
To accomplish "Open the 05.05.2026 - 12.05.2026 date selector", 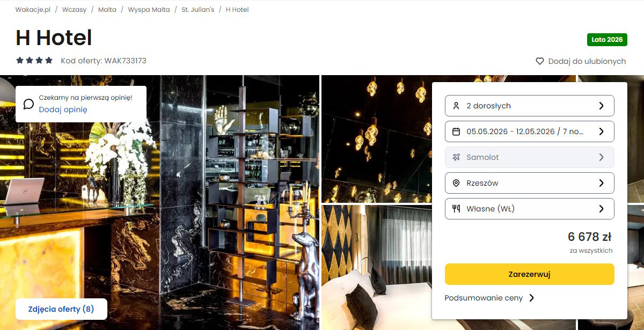I will pos(530,131).
